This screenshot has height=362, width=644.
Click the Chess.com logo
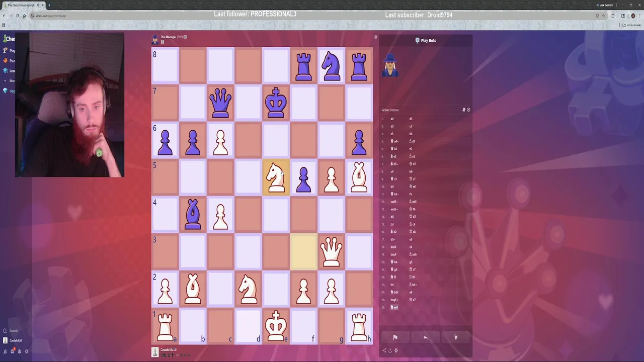(x=10, y=39)
